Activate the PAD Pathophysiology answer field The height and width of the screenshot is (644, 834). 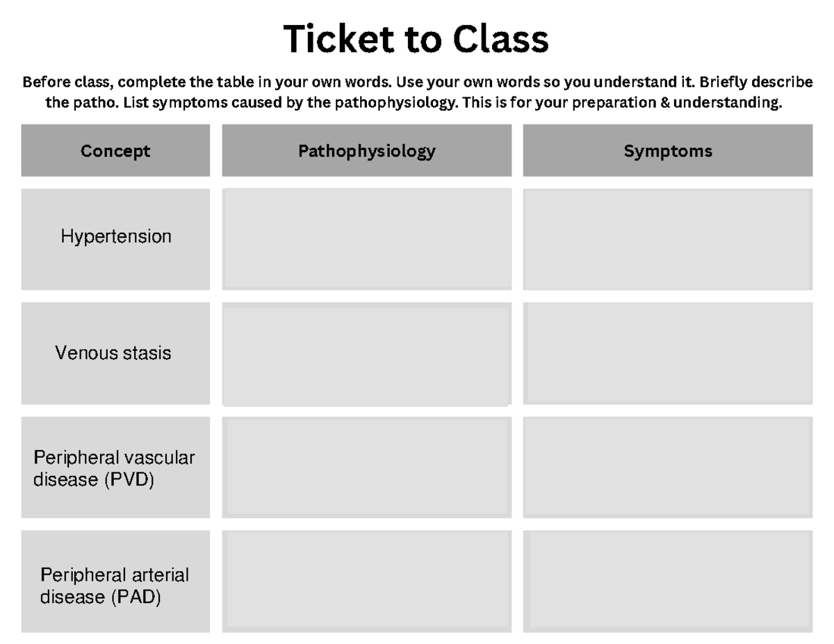367,581
